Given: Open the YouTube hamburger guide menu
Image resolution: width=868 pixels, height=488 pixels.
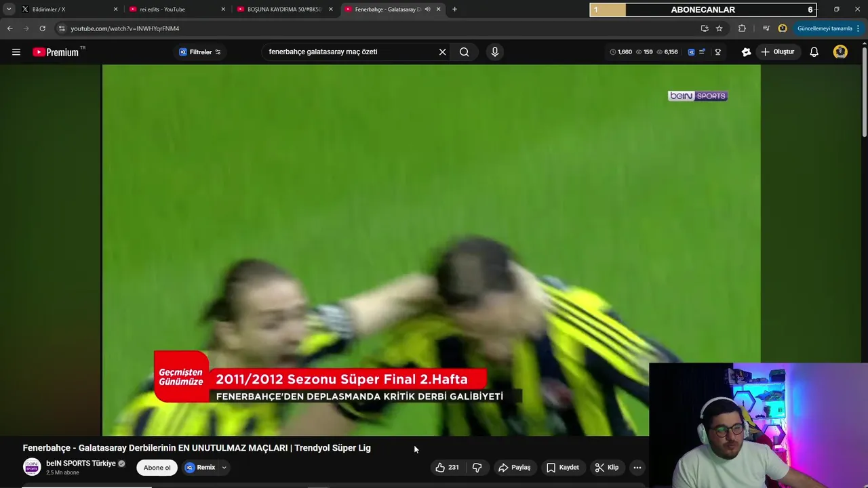Looking at the screenshot, I should coord(16,52).
